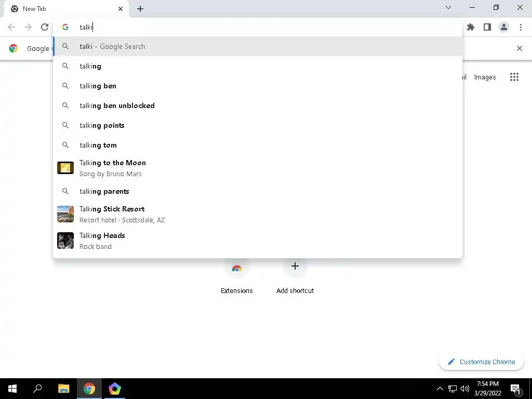Open the tab search chevron
The height and width of the screenshot is (399, 532).
pyautogui.click(x=448, y=7)
